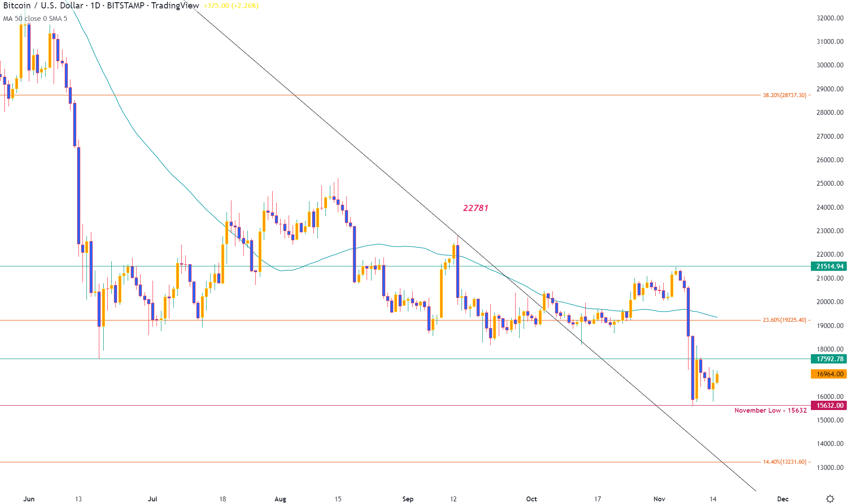
Task: Click the +375.00 (+2.26%) change value
Action: pyautogui.click(x=231, y=6)
